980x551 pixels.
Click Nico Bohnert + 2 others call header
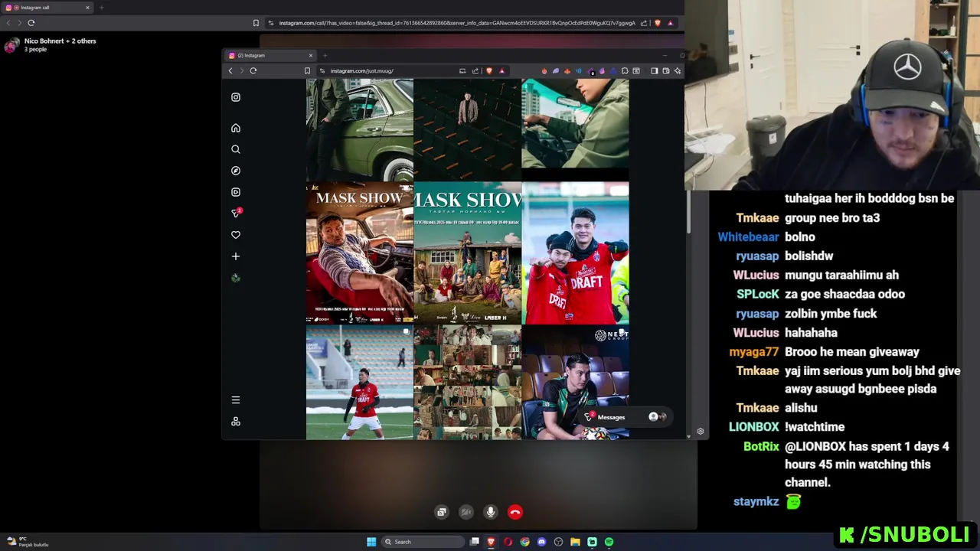point(51,44)
